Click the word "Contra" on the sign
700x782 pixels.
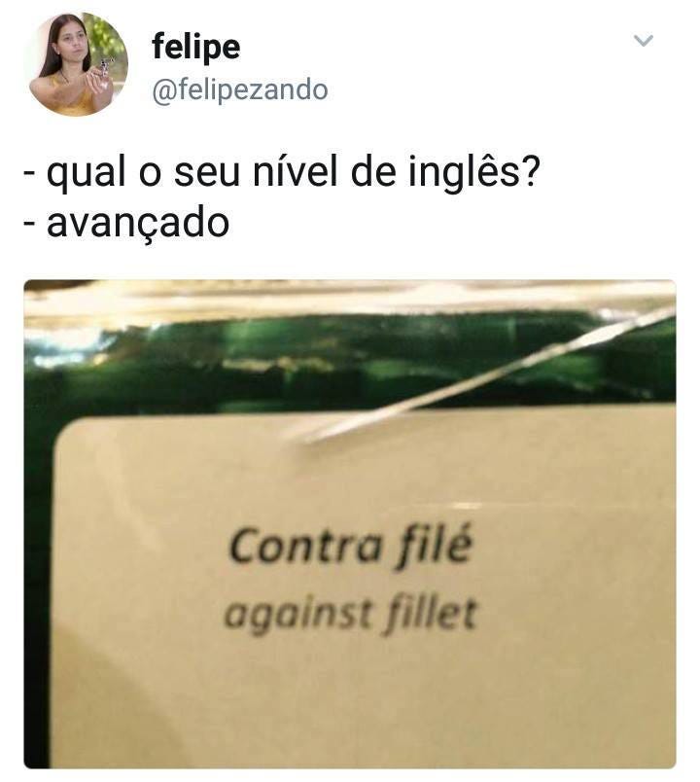pyautogui.click(x=305, y=547)
